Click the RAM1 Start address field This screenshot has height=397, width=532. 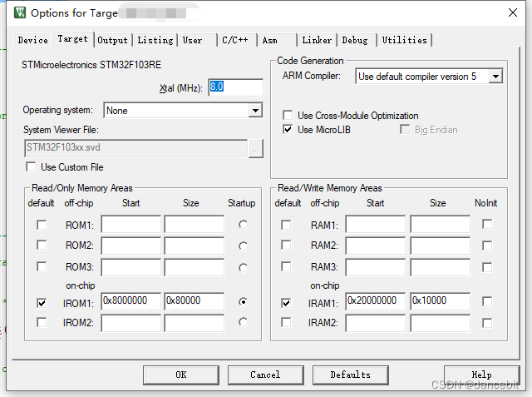coord(376,224)
